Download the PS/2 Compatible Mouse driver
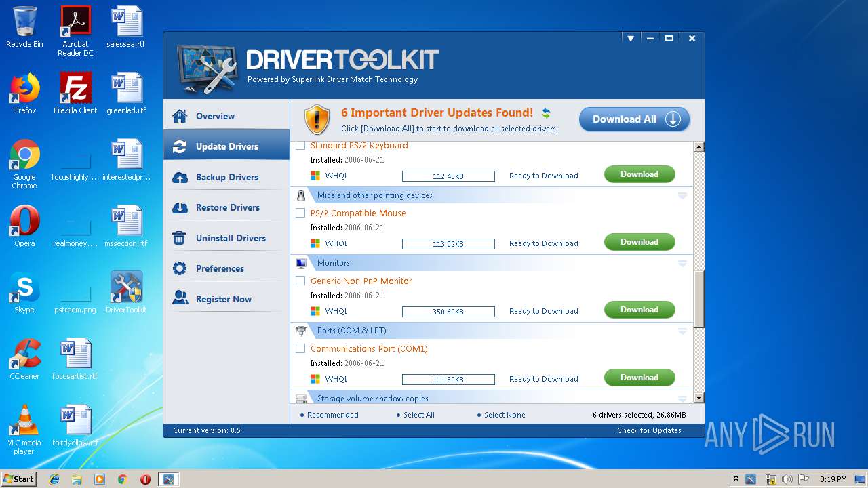 coord(639,242)
